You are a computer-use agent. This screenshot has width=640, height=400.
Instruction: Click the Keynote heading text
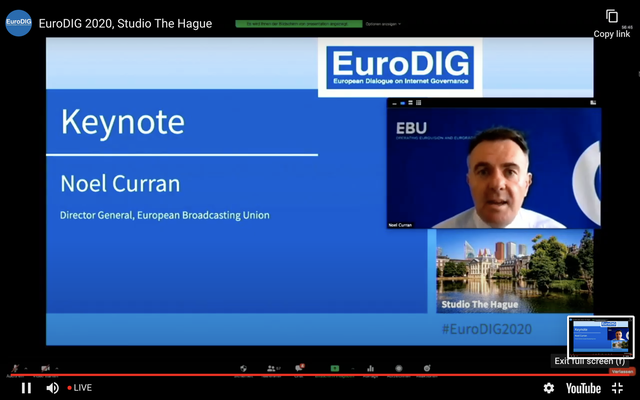(x=123, y=122)
